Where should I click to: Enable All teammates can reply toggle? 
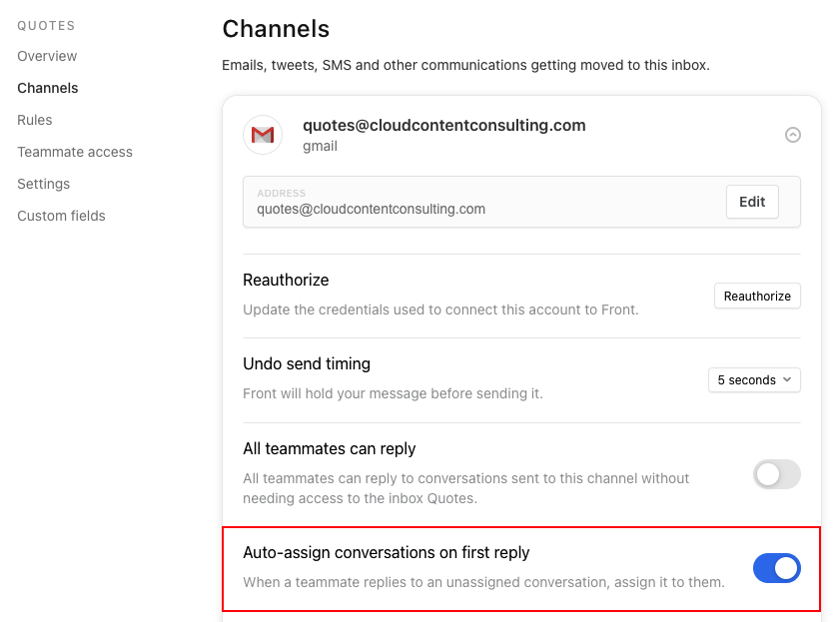[777, 474]
